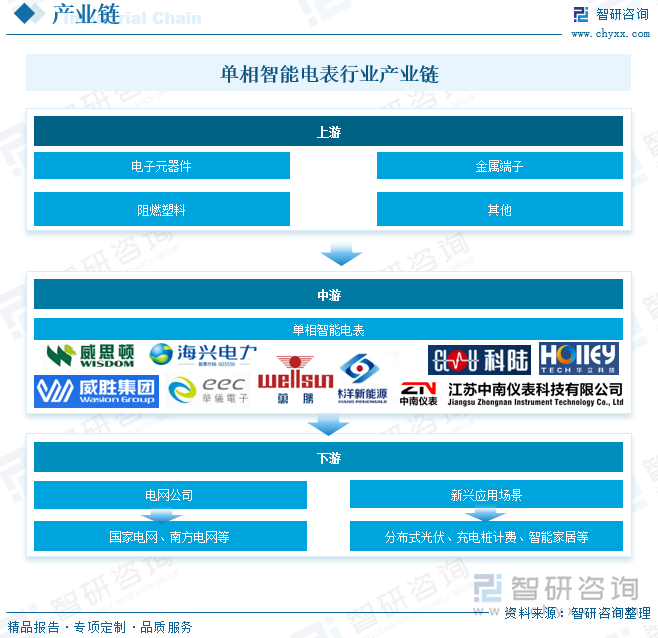This screenshot has width=658, height=638.
Task: Click the 单相智能电表 bar
Action: 328,329
